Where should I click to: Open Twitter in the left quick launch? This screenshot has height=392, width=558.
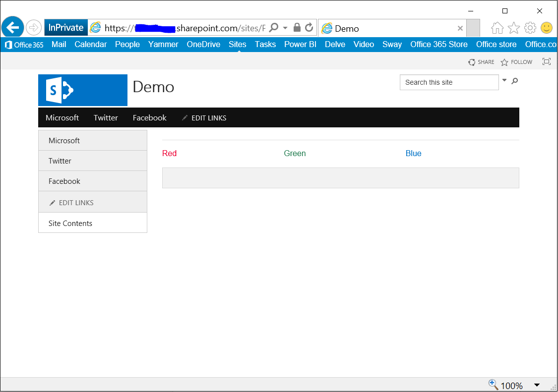click(x=93, y=161)
